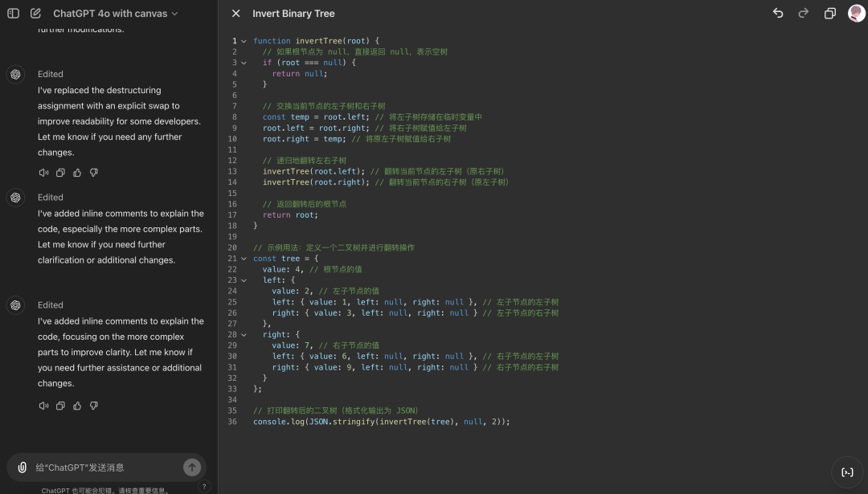Copy the last response in the chat
868x494 pixels.
coord(60,406)
